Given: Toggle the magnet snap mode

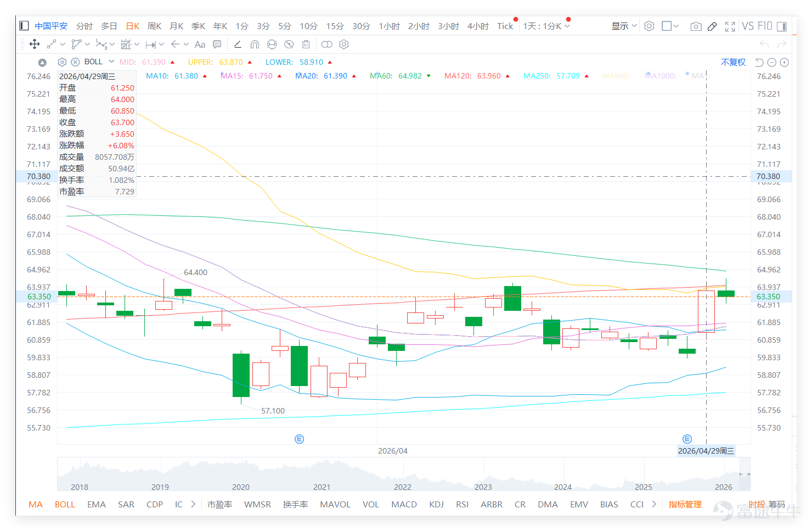Looking at the screenshot, I should click(255, 44).
